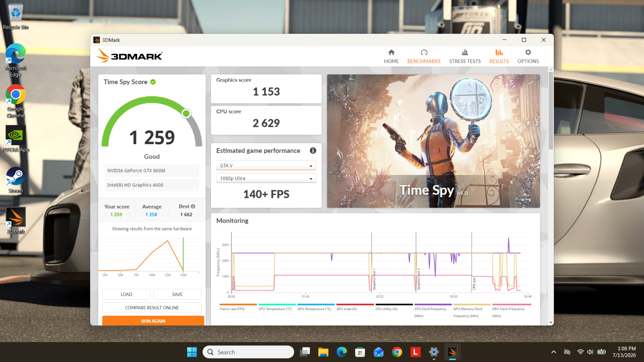Screen dimensions: 644x362
Task: Open the Windows Start menu
Action: pyautogui.click(x=192, y=352)
